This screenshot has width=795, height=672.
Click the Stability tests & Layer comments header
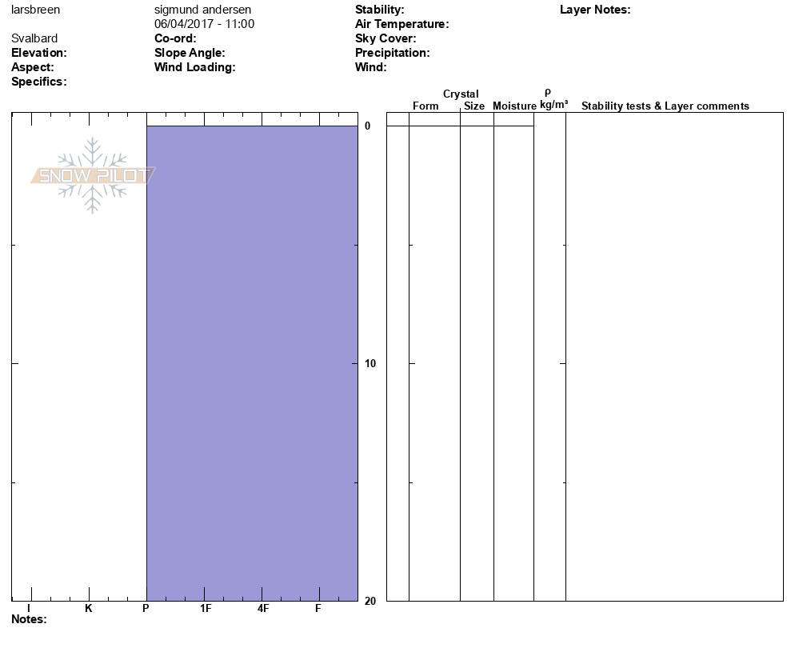tap(665, 106)
